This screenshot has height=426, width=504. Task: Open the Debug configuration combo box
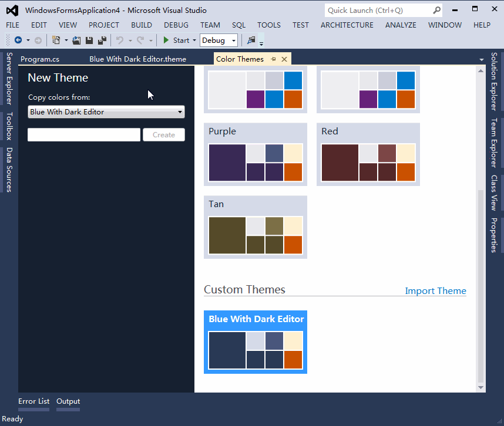pyautogui.click(x=219, y=40)
